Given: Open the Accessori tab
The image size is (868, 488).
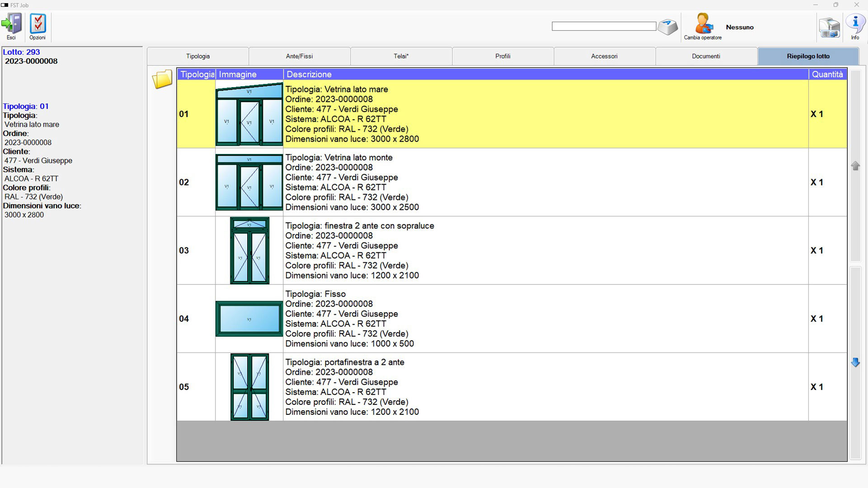Looking at the screenshot, I should 604,56.
